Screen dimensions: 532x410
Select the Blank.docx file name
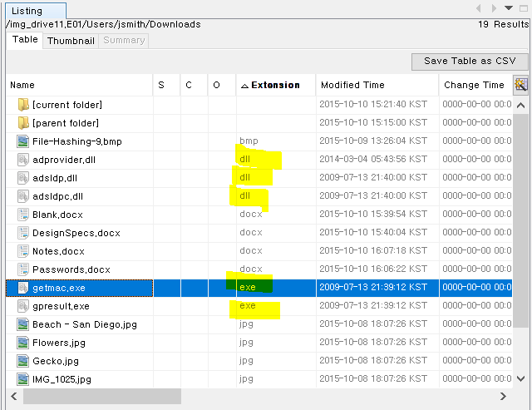pos(57,215)
